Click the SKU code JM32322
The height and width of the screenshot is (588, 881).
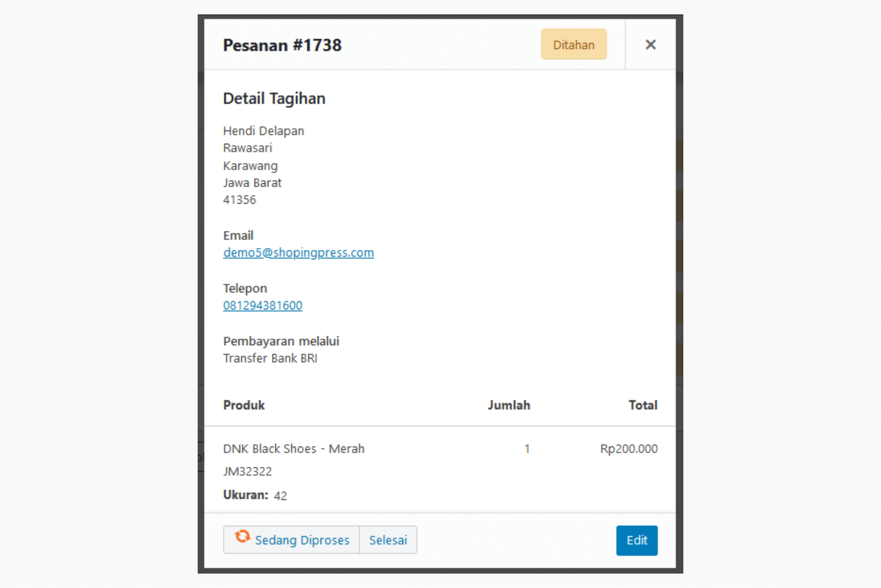click(x=247, y=472)
